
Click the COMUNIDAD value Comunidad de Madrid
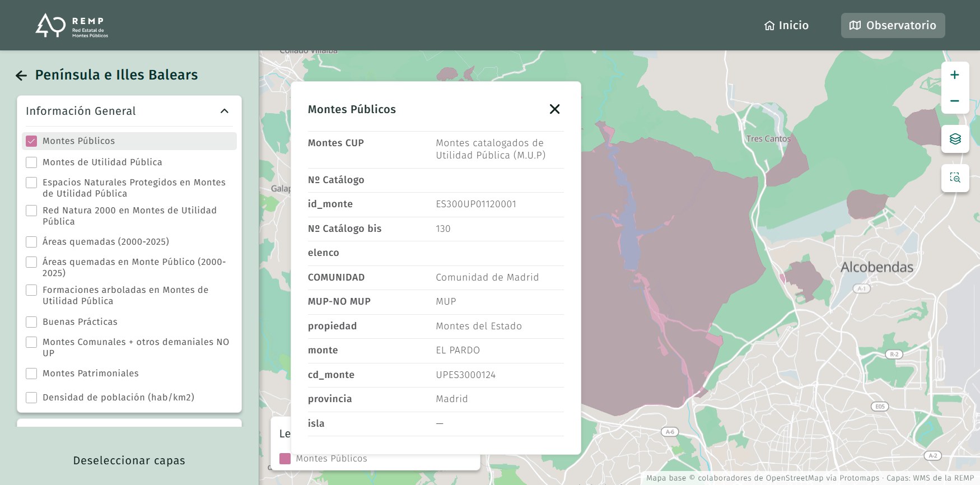point(487,277)
